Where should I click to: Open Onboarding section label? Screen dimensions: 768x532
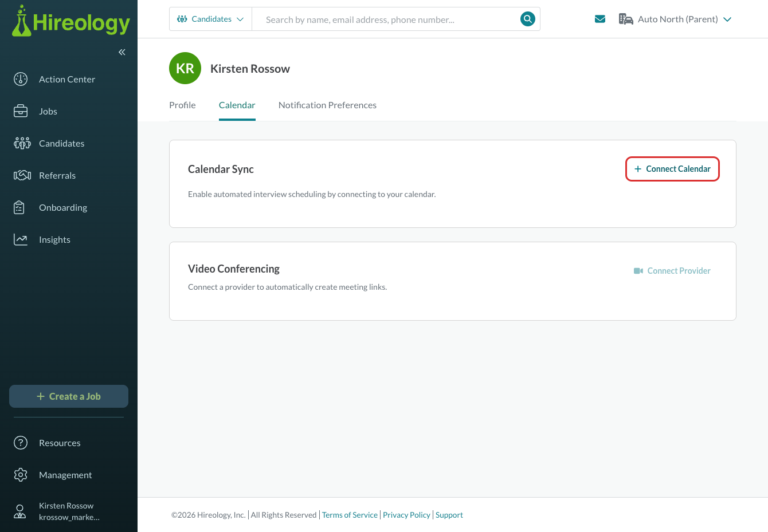[63, 207]
